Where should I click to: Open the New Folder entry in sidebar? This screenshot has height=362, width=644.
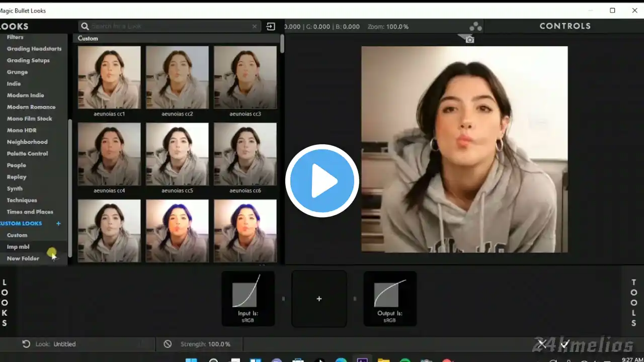pyautogui.click(x=23, y=258)
